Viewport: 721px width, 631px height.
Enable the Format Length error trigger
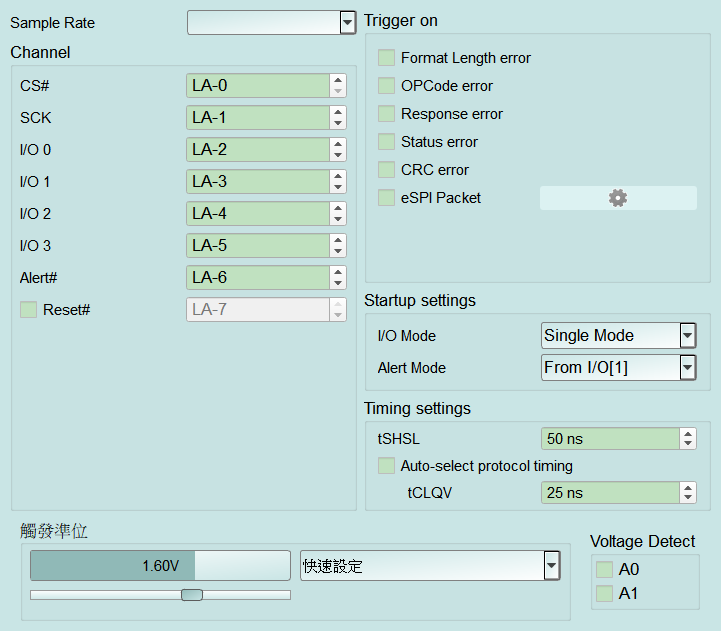(386, 58)
